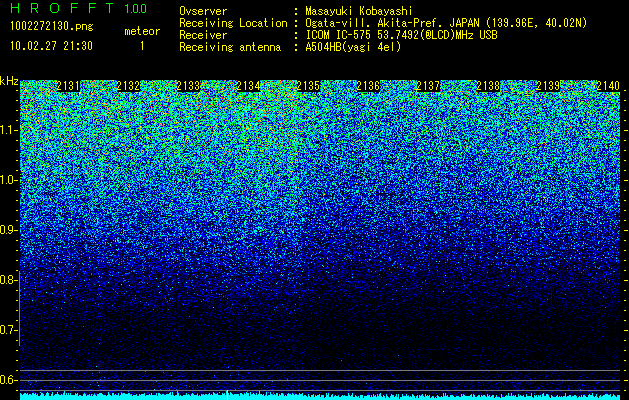Click the Receiving antenna label
Image resolution: width=629 pixels, height=400 pixels.
[x=230, y=47]
